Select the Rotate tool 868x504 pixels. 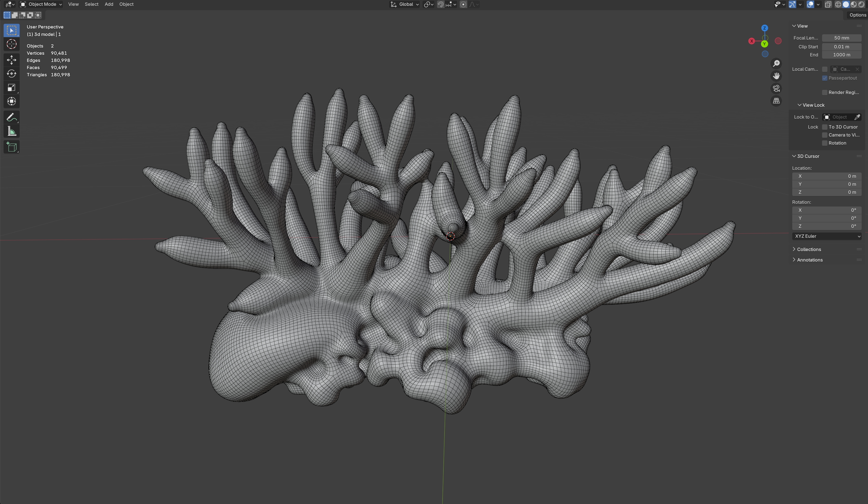(11, 74)
